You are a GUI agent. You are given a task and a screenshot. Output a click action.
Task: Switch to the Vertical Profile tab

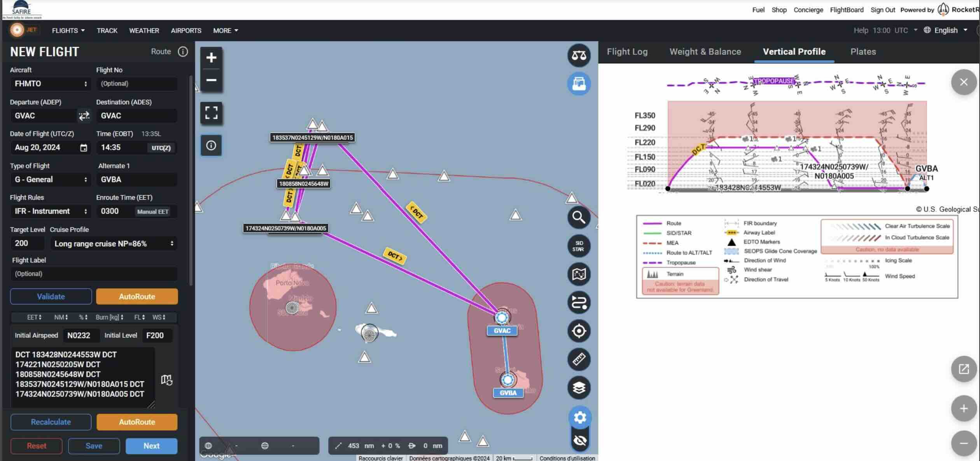[794, 51]
